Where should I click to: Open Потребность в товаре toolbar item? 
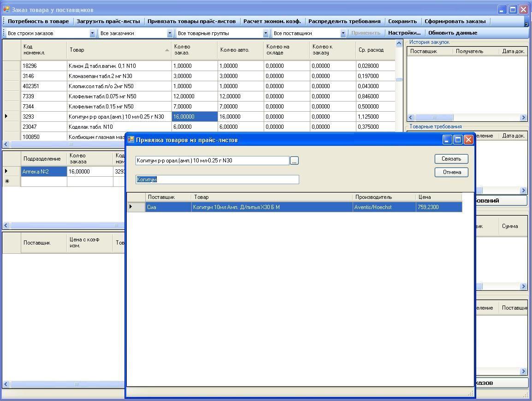pyautogui.click(x=38, y=21)
